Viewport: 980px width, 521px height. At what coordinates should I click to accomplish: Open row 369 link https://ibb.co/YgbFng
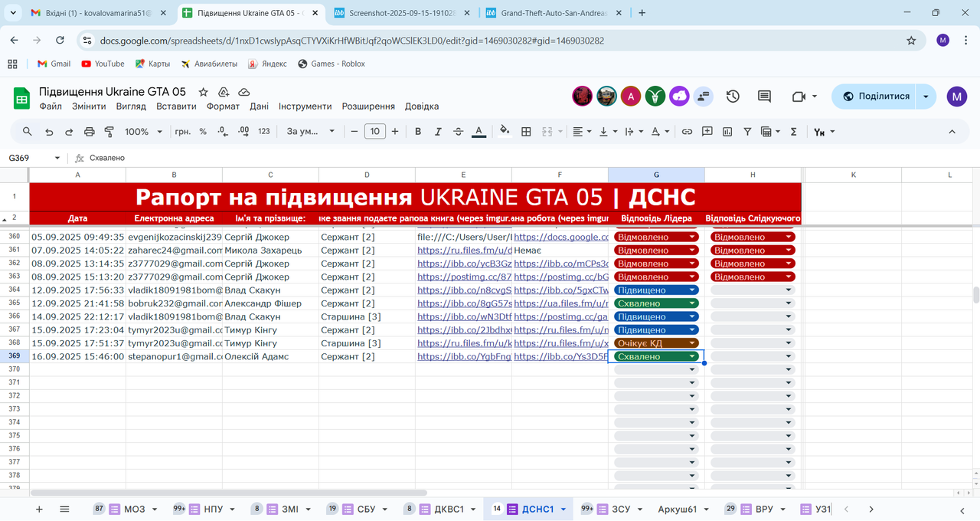click(x=465, y=356)
